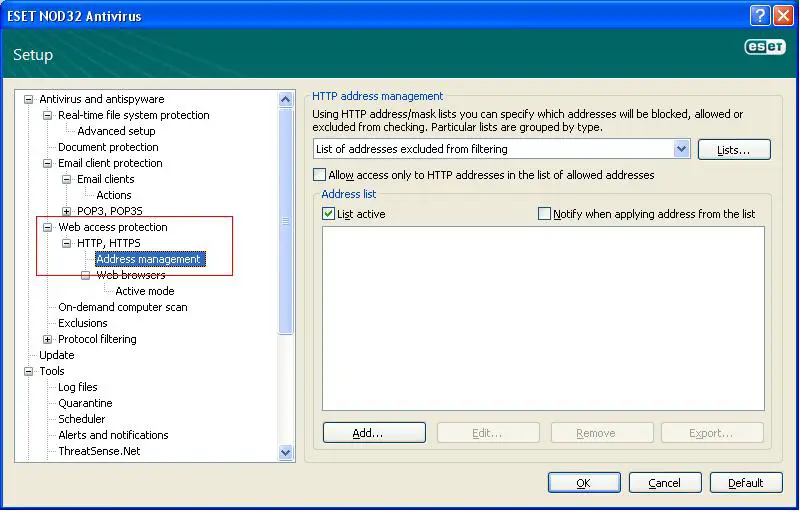The image size is (800, 513).
Task: Click the Remove button
Action: click(x=602, y=433)
